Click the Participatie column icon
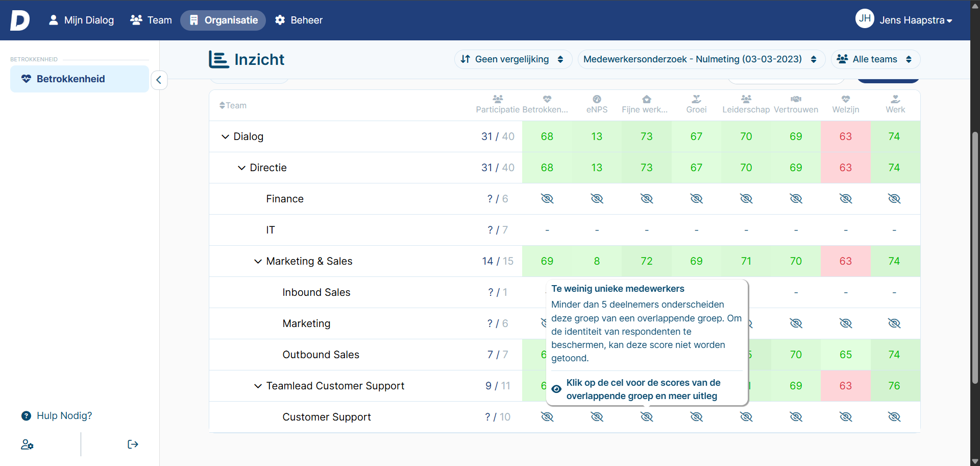Image resolution: width=980 pixels, height=466 pixels. (498, 99)
